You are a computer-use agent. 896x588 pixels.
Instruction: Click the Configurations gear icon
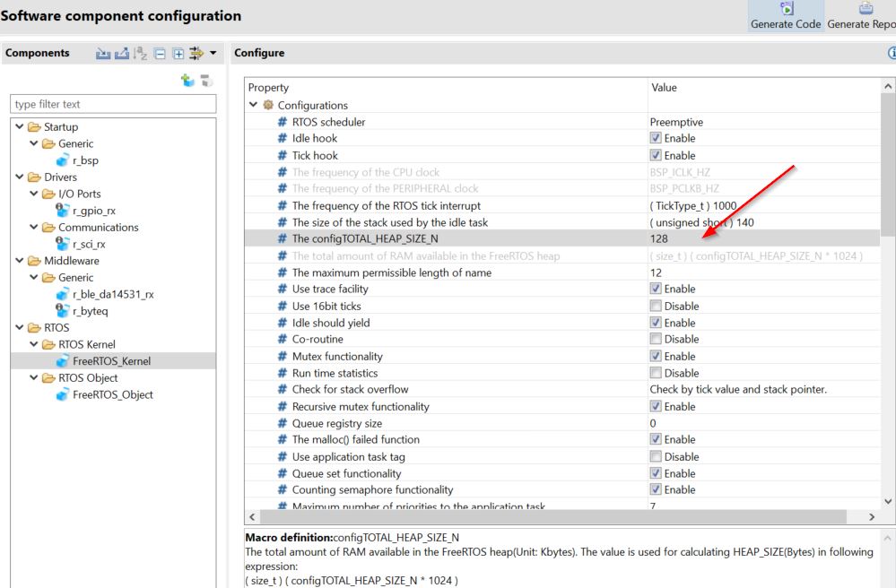tap(268, 105)
